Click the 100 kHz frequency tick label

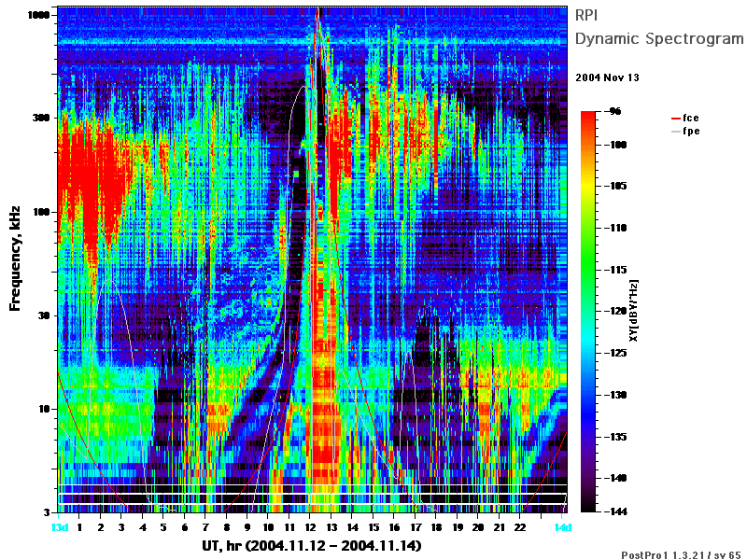41,212
